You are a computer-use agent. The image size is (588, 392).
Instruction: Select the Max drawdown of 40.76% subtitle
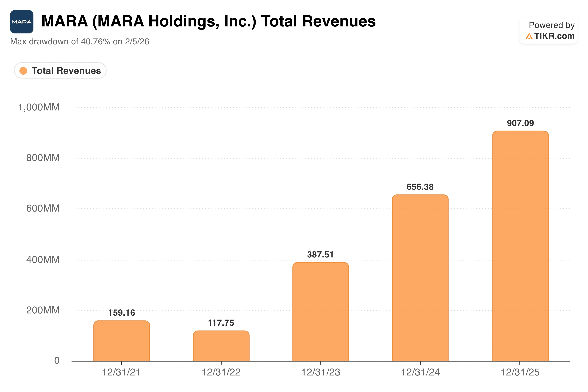80,41
